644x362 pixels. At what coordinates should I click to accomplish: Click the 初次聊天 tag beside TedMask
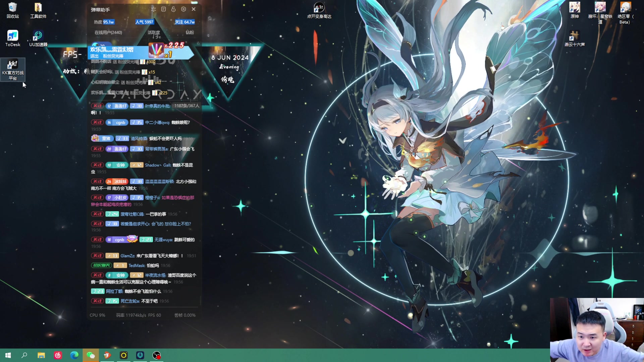(x=101, y=265)
